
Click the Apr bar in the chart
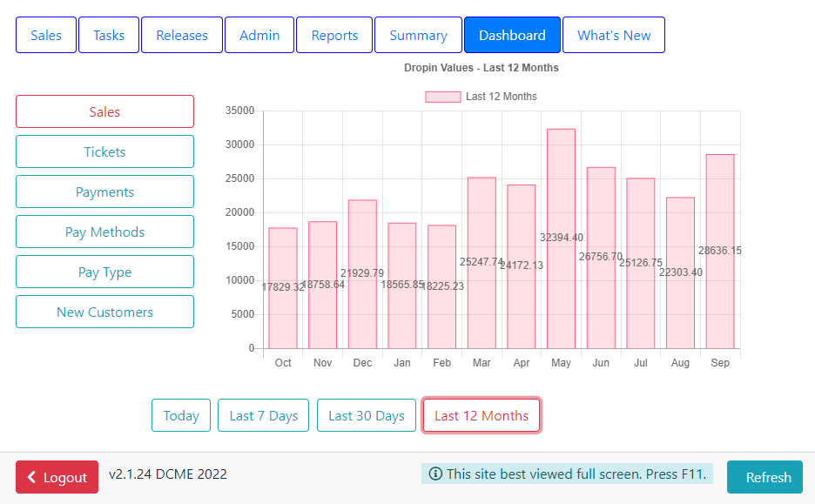pos(522,266)
